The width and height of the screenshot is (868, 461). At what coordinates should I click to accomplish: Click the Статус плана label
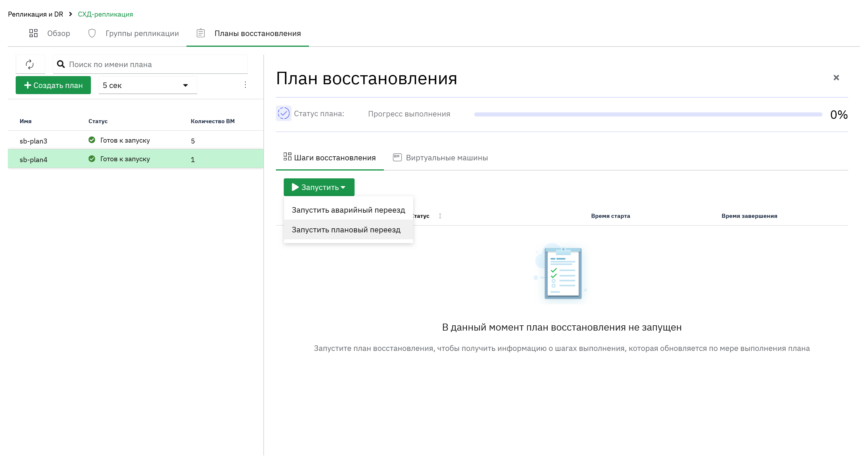click(x=319, y=114)
